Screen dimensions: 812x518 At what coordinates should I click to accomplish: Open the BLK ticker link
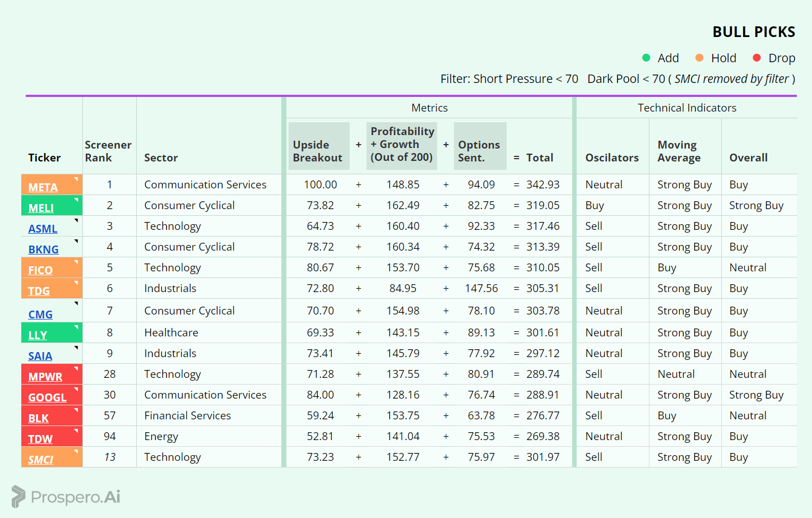click(39, 418)
